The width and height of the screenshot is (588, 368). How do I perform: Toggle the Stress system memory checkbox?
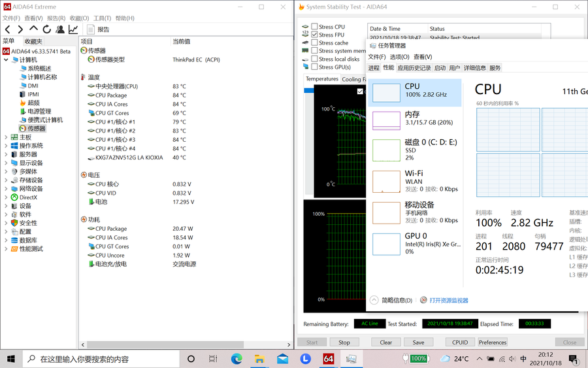coord(314,50)
